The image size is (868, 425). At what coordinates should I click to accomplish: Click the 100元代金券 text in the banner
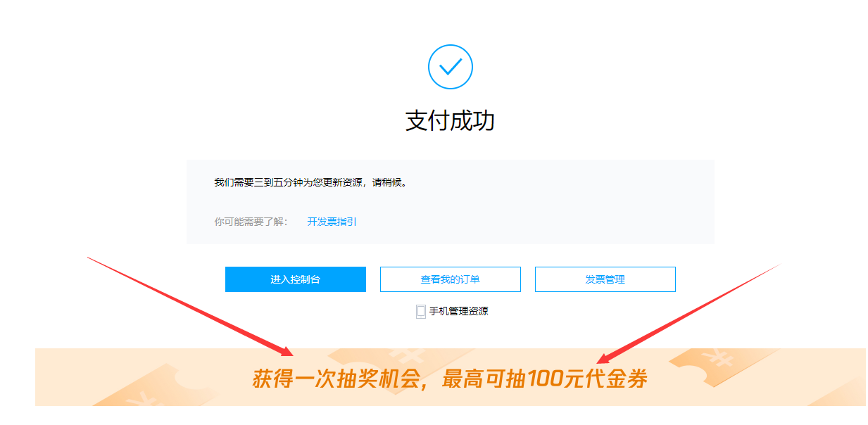(587, 379)
